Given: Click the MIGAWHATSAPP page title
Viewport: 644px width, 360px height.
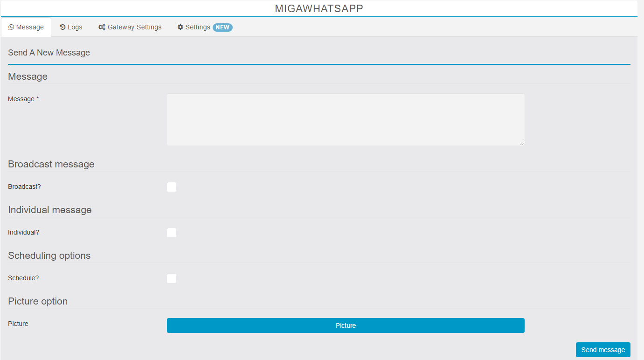Looking at the screenshot, I should [319, 8].
